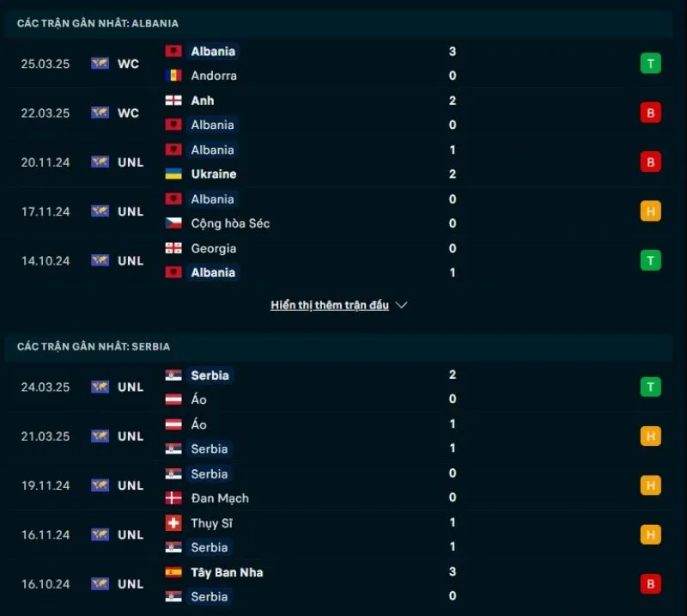Click the yellow H badge for Albania–Cộng hòa Séc
The image size is (687, 616).
click(650, 211)
